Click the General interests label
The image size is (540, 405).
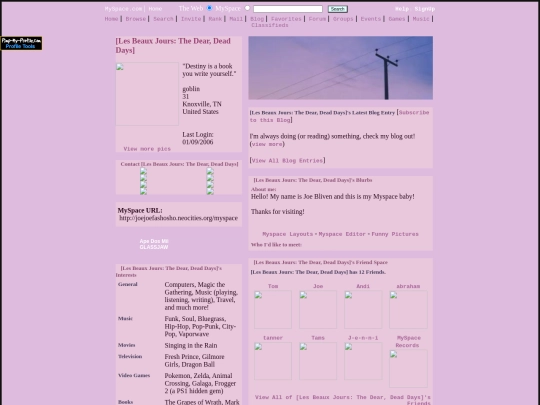[x=127, y=284]
